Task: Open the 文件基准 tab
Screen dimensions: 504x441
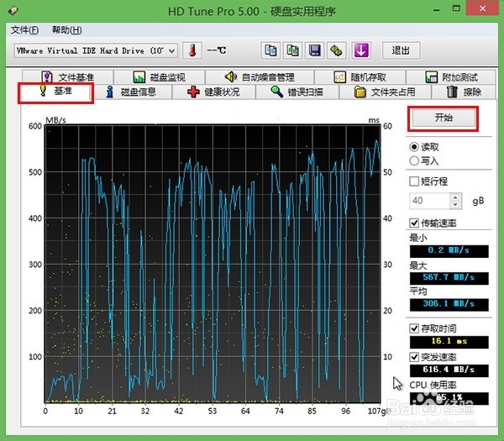Action: click(x=68, y=77)
